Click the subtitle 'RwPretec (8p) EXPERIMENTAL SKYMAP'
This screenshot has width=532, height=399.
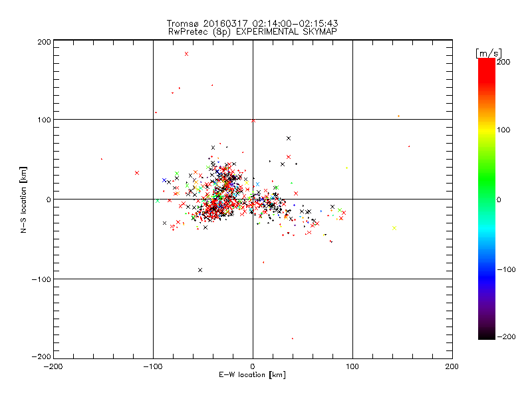(x=252, y=32)
